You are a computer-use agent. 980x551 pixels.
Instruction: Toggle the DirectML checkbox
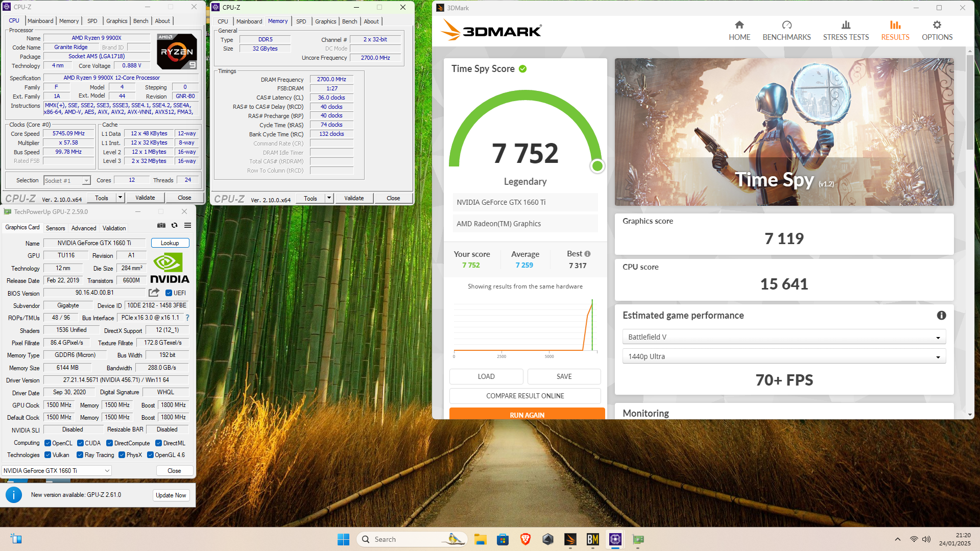pos(158,443)
